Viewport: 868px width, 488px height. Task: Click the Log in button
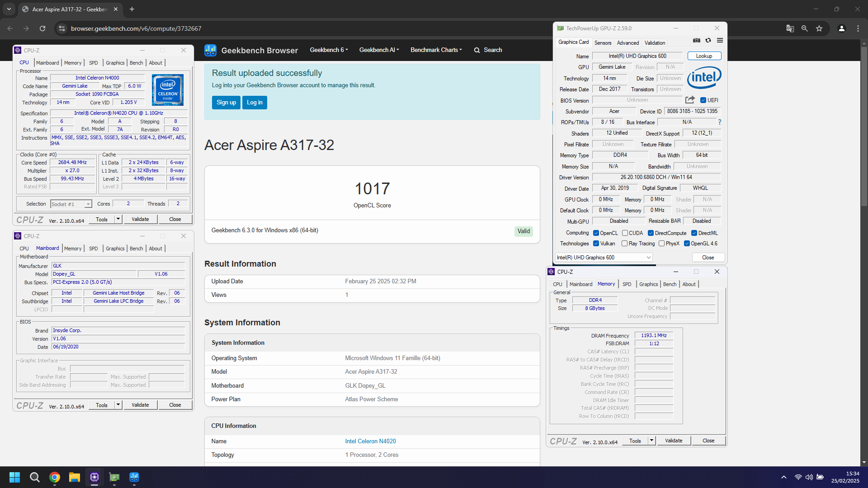coord(255,103)
